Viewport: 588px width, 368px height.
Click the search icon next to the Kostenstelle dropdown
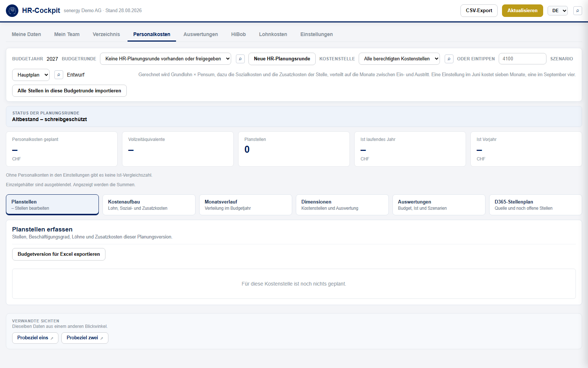coord(449,59)
